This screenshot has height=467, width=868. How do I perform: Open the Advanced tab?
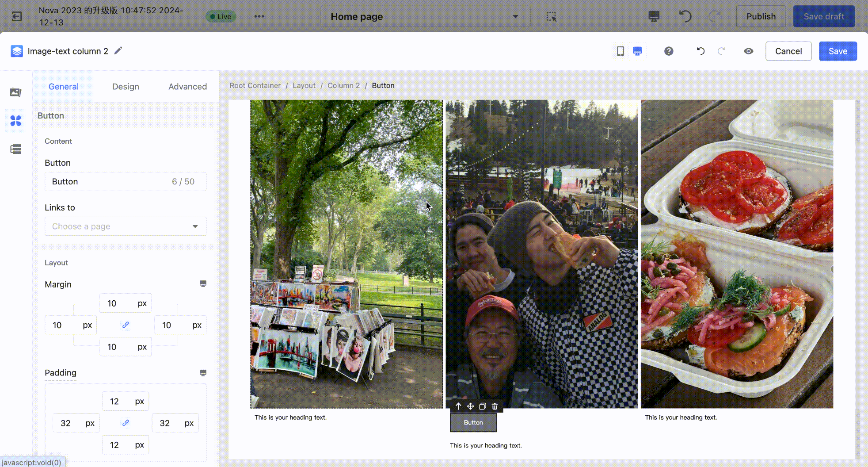click(x=187, y=87)
